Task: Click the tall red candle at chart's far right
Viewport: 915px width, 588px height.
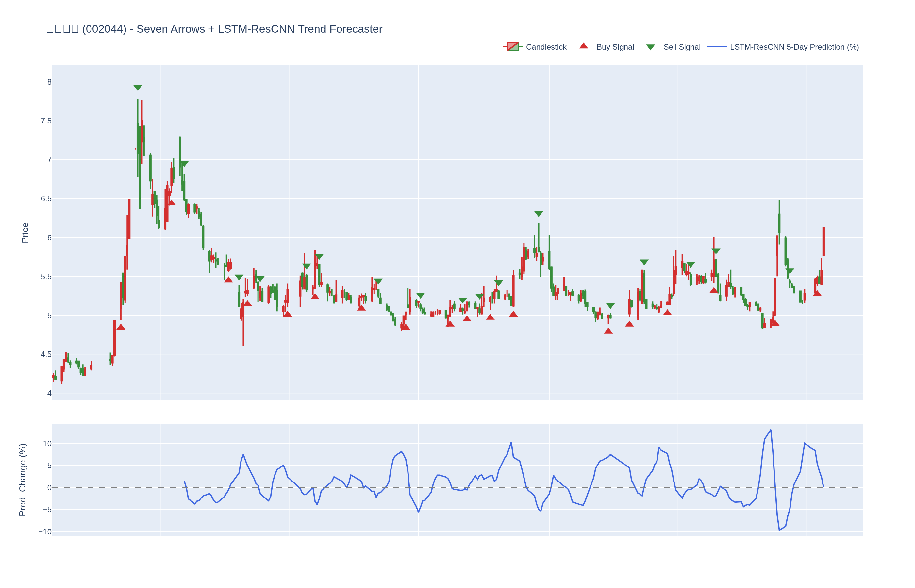Action: coord(823,241)
